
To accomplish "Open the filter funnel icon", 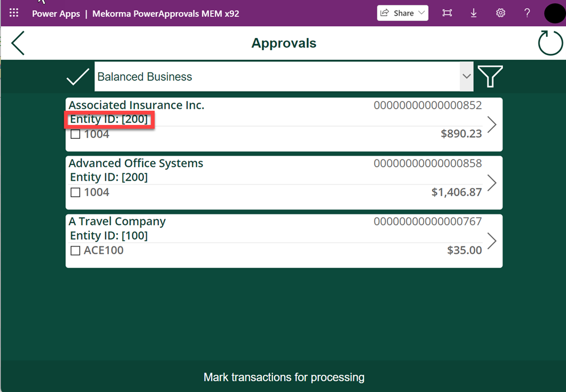I will point(490,77).
